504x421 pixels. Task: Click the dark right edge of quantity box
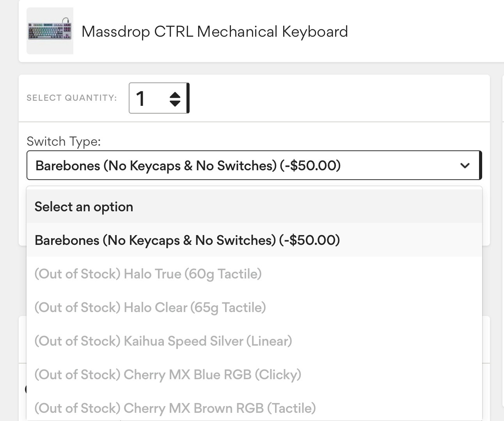point(188,98)
